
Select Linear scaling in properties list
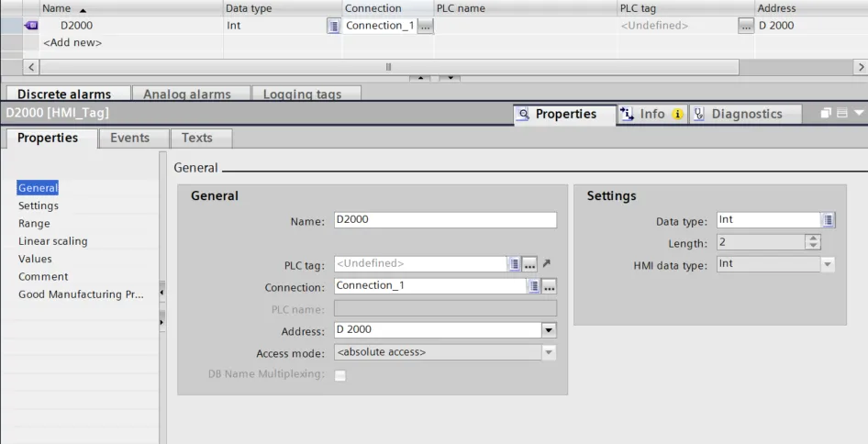click(x=53, y=241)
